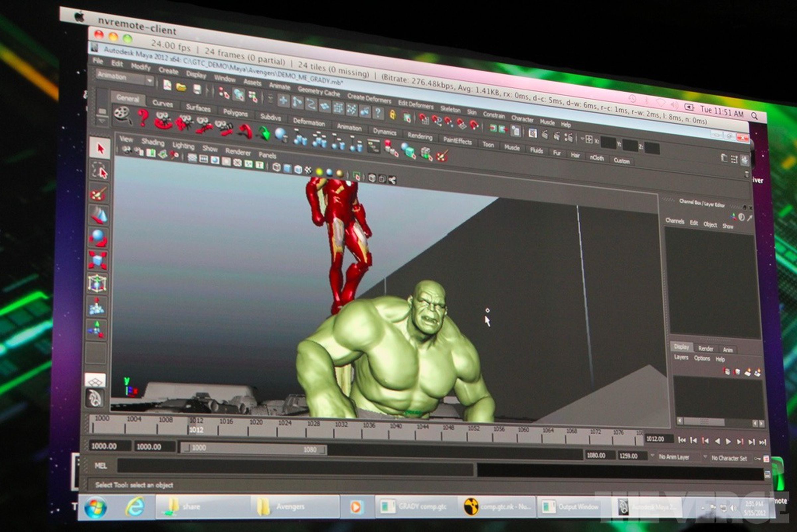Image resolution: width=797 pixels, height=532 pixels.
Task: Open the File menu
Action: pyautogui.click(x=98, y=61)
